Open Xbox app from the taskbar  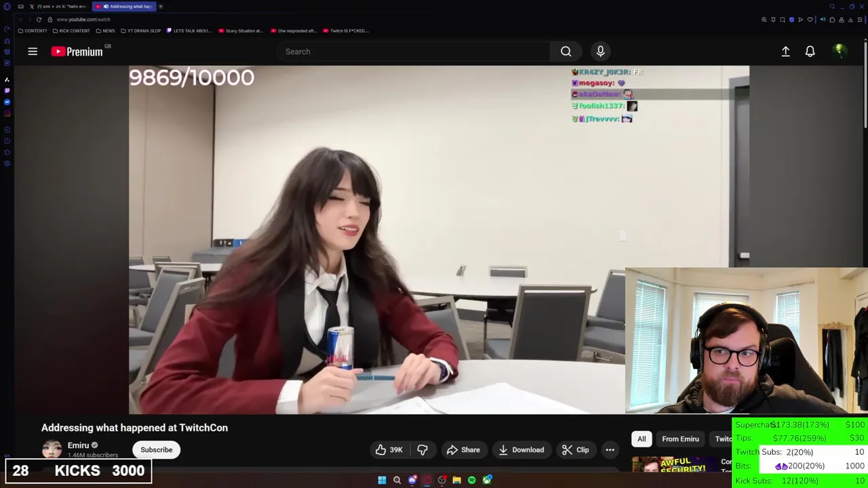click(x=487, y=480)
